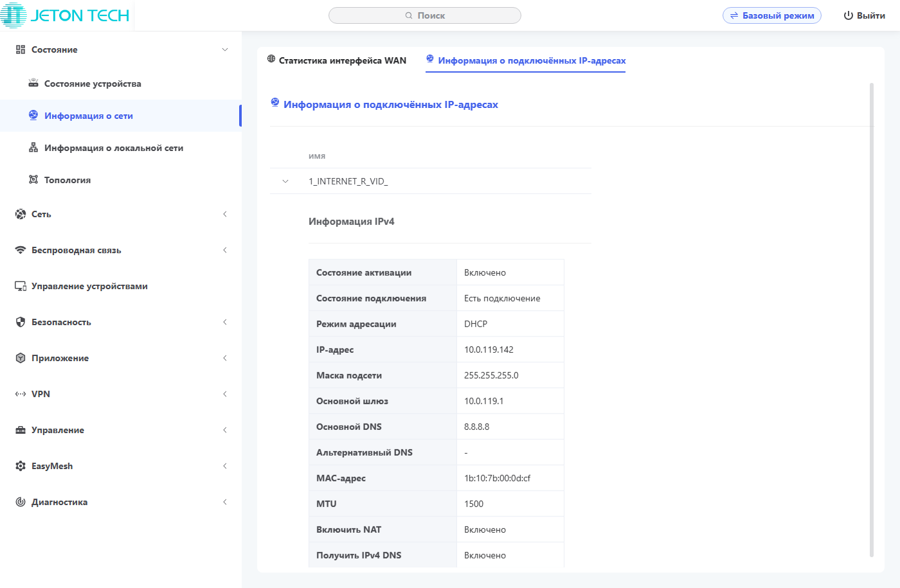Click the toolbox icon beside Управление
Viewport: 900px width, 588px height.
click(x=21, y=430)
